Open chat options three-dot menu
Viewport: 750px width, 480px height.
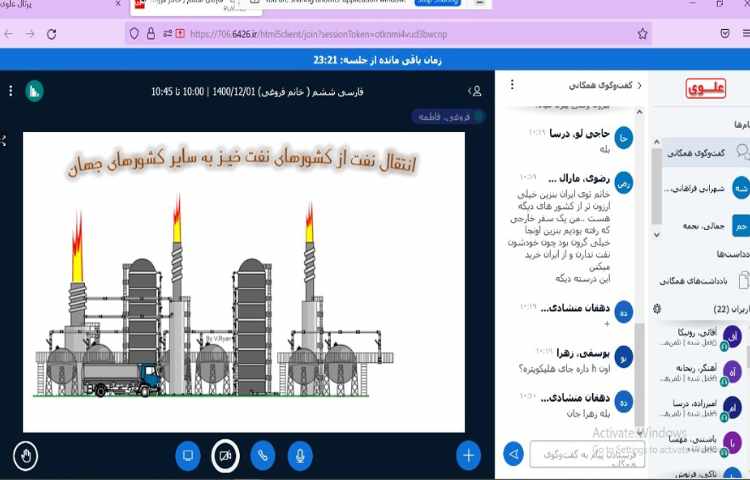[512, 85]
